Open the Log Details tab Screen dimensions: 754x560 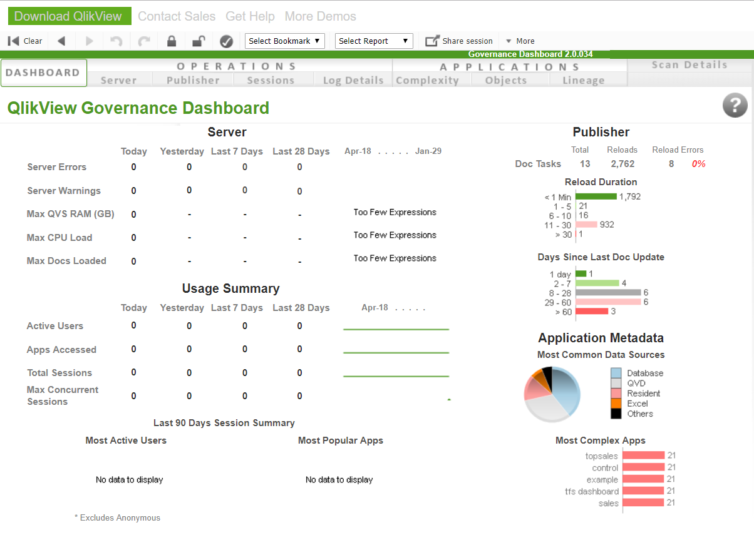point(353,80)
